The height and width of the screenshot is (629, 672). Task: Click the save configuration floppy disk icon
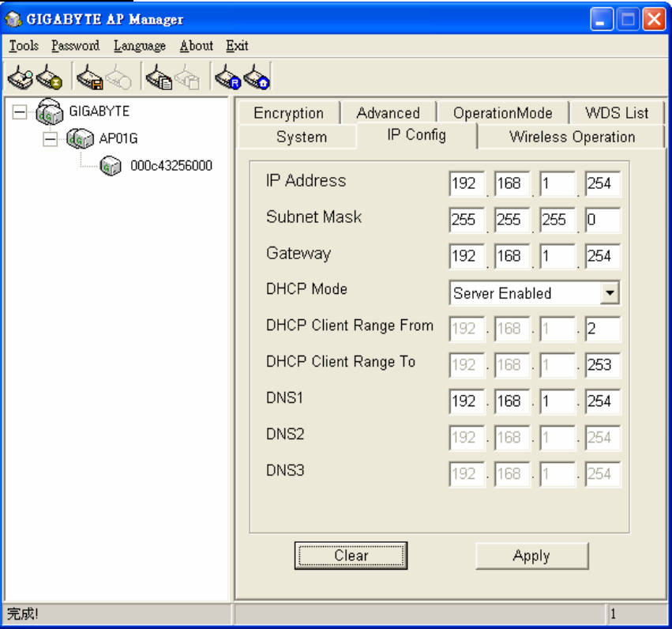[89, 77]
